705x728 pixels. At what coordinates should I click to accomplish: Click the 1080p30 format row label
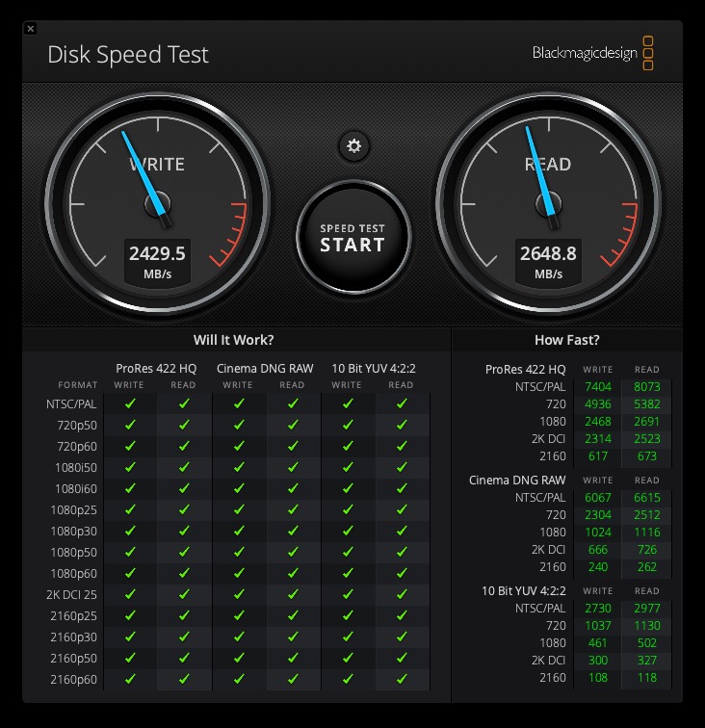click(x=74, y=532)
